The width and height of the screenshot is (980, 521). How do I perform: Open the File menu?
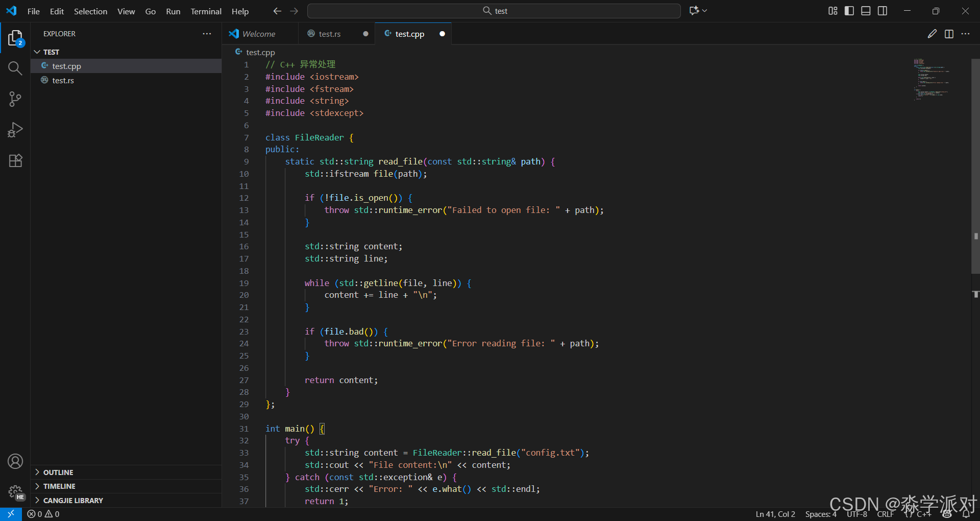[33, 11]
